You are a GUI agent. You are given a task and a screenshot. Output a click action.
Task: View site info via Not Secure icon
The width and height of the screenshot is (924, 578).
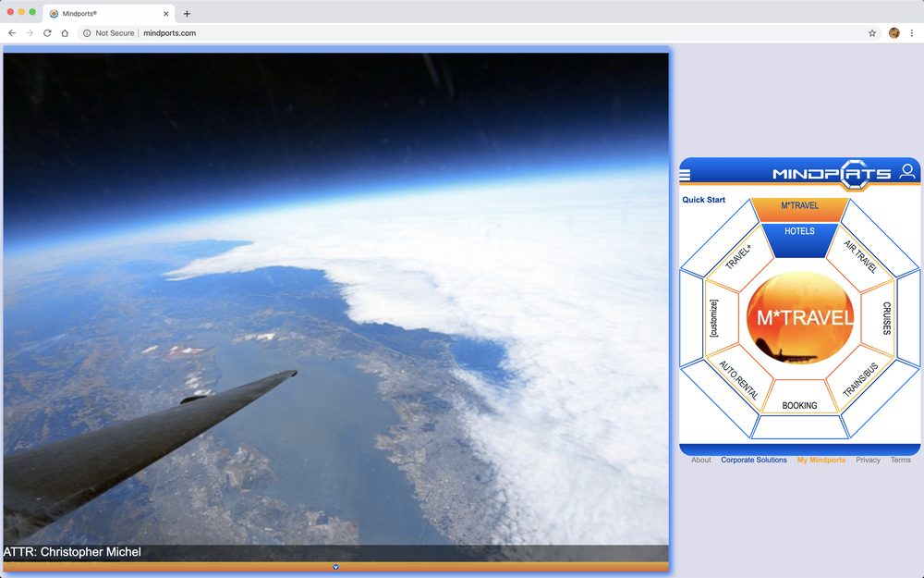pos(87,33)
